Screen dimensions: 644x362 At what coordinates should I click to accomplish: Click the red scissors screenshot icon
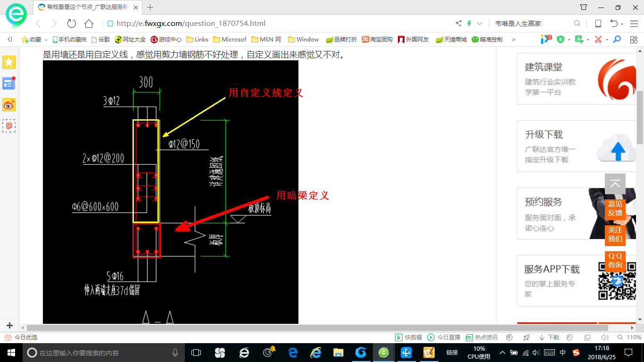(598, 40)
